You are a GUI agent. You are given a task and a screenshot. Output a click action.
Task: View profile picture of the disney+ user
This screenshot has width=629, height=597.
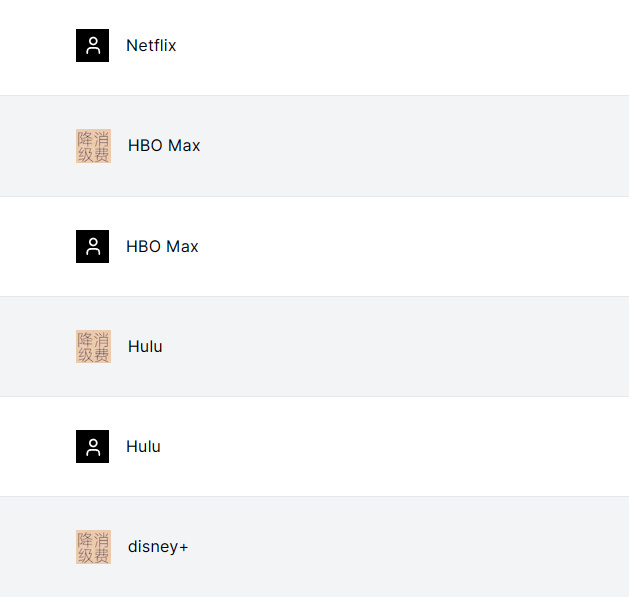[93, 547]
